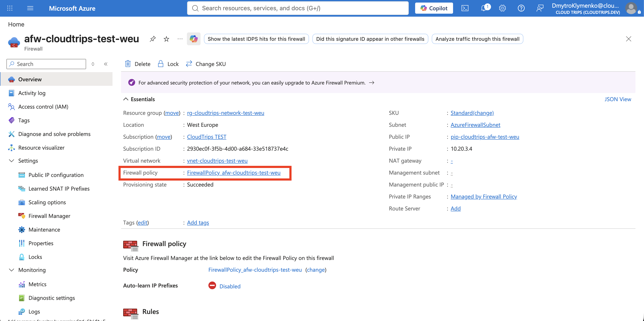Open resource group rg-cloudtrips-network-test-weu
Screen dimensions: 644x321
point(225,113)
